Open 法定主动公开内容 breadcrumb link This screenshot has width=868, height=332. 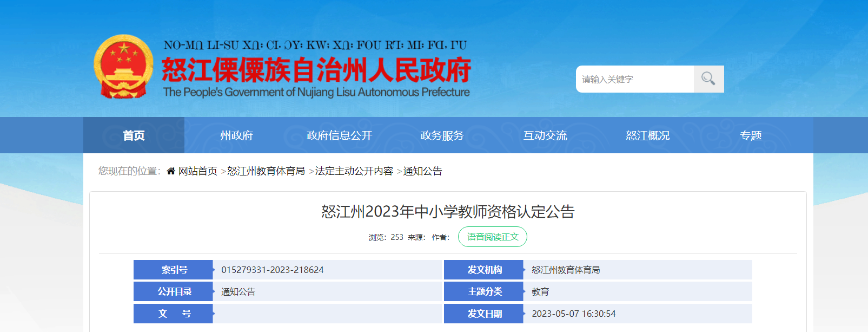(x=354, y=171)
